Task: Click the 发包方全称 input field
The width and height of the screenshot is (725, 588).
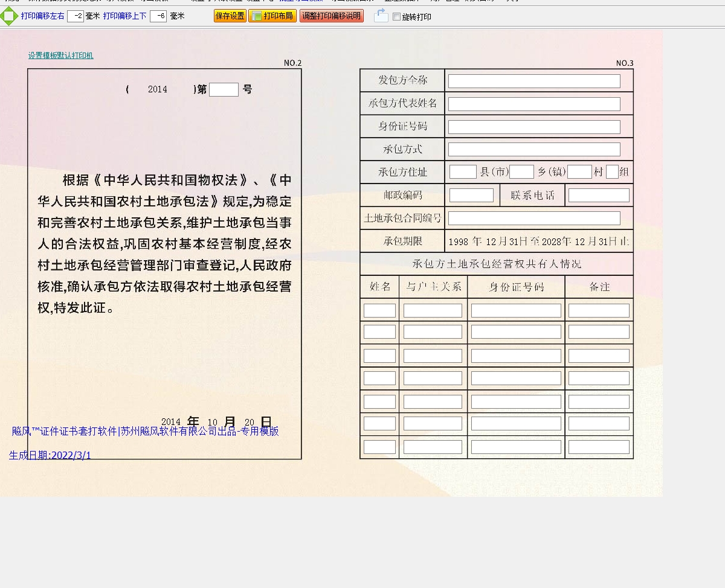Action: 534,81
